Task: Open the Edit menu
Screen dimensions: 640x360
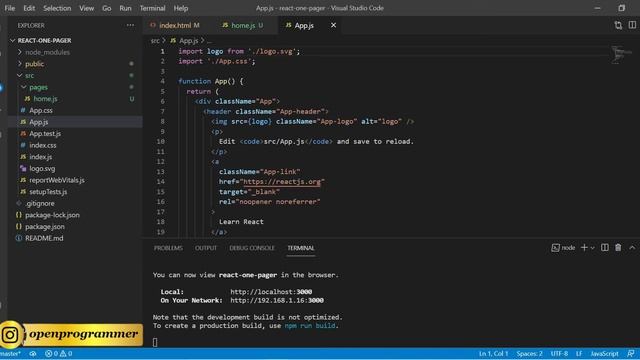Action: [29, 8]
